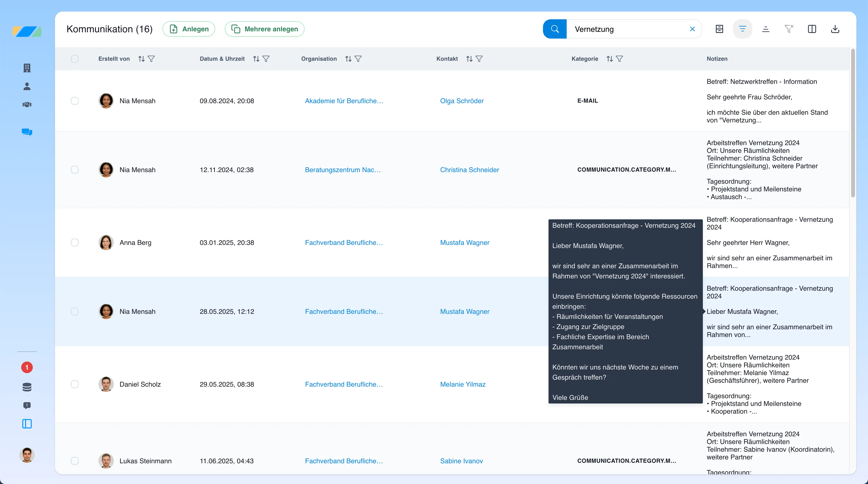The image size is (868, 484).
Task: Sort by Kategorie column
Action: coord(610,59)
